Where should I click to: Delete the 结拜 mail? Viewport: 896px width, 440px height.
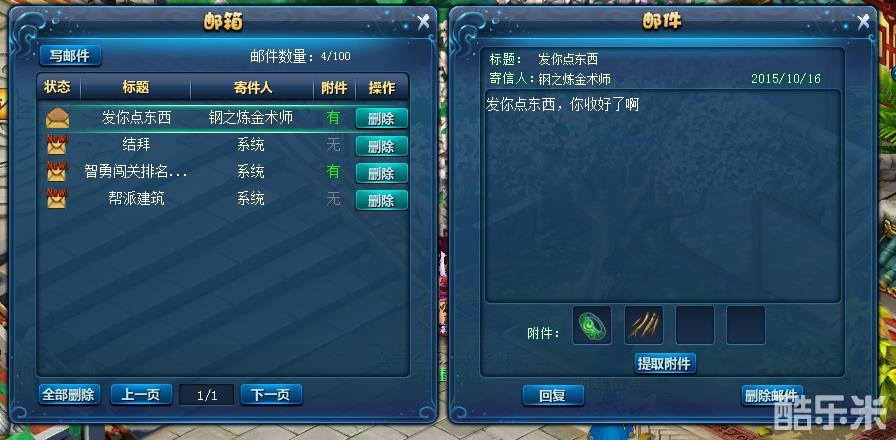[381, 146]
